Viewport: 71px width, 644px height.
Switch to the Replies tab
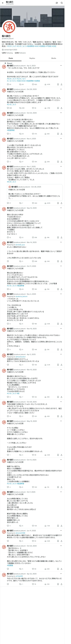coord(32,58)
